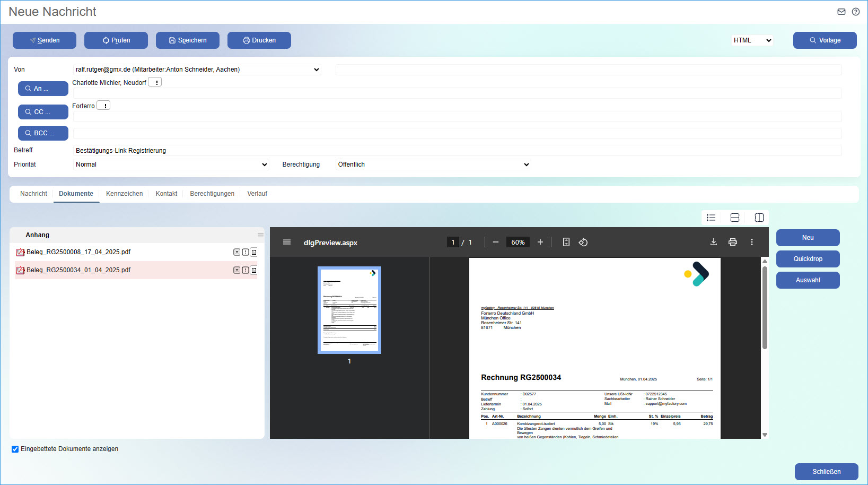Select the horizontal split view layout
The image size is (868, 485).
click(x=734, y=218)
